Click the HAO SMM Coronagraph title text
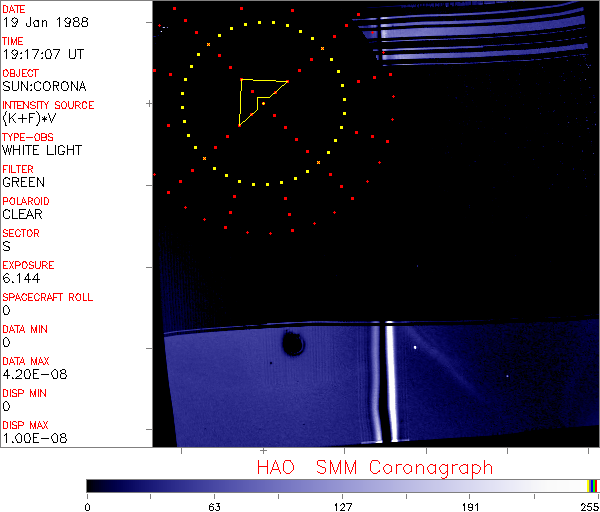The image size is (600, 512). point(375,467)
